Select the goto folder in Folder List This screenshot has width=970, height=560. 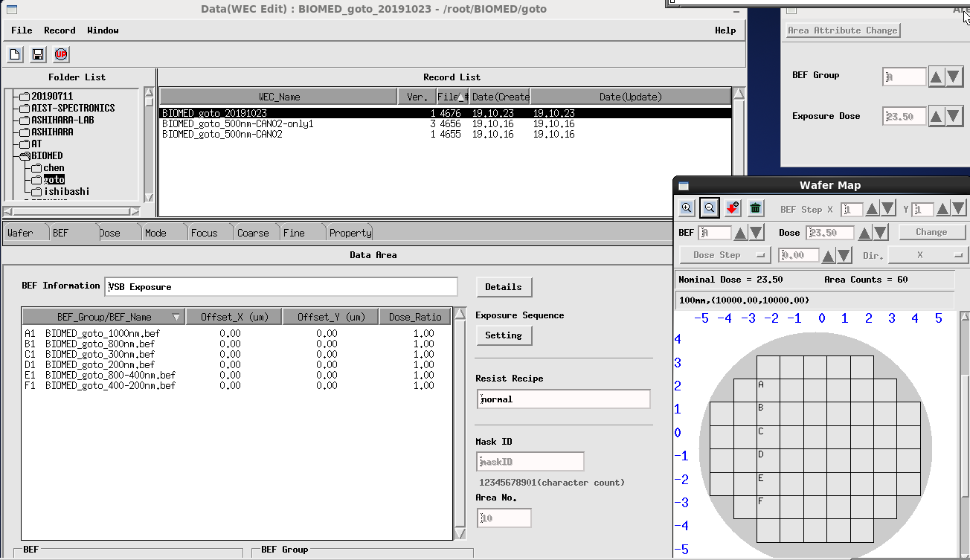point(54,180)
